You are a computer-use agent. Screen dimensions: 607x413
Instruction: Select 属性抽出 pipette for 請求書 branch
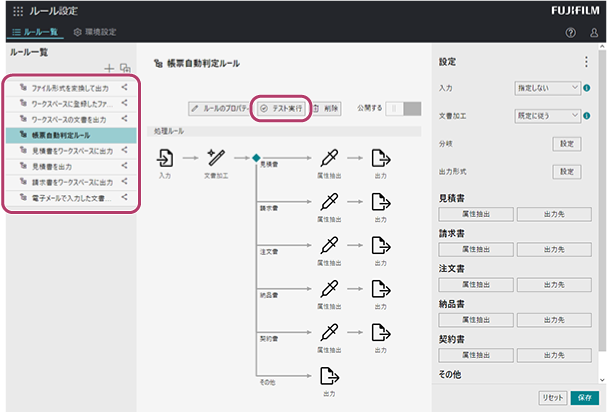pos(329,202)
